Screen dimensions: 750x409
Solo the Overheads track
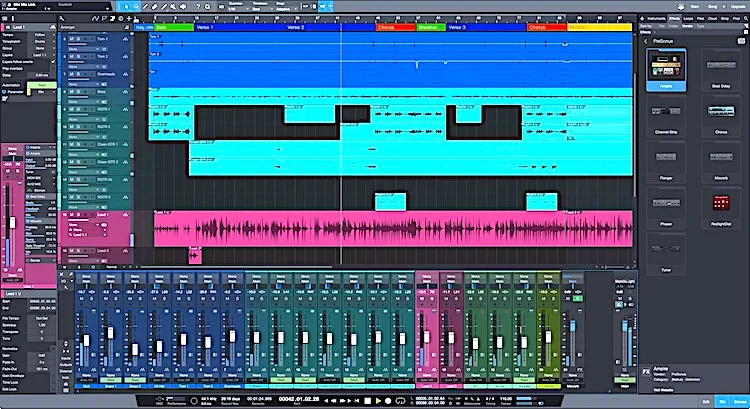(x=78, y=74)
